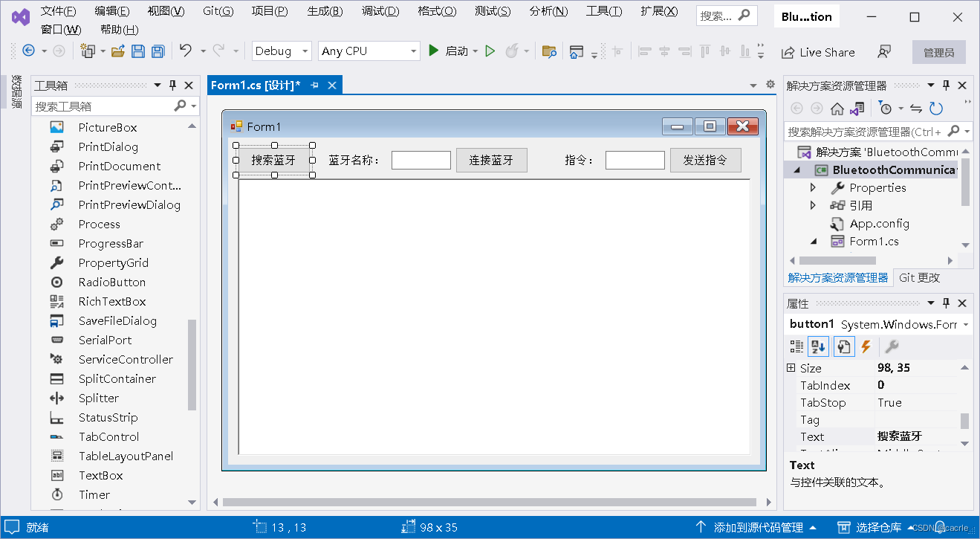Click the hot reload flame icon

click(x=512, y=51)
